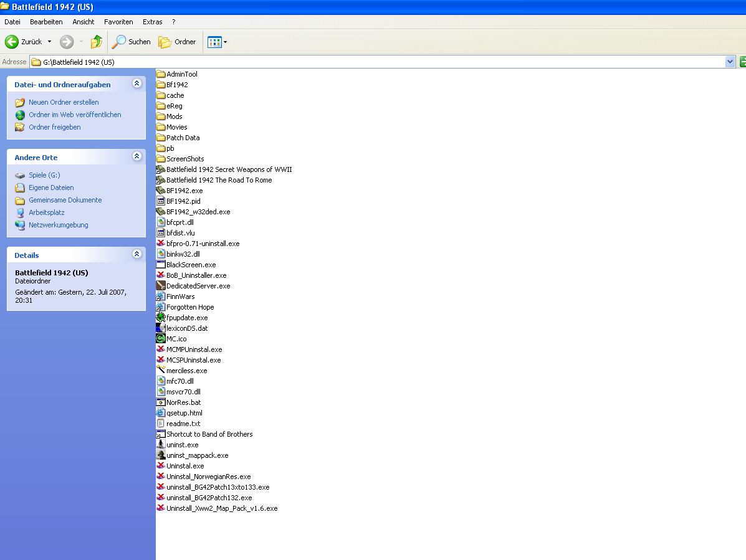Image resolution: width=746 pixels, height=560 pixels.
Task: Go up one folder level icon
Action: click(97, 42)
